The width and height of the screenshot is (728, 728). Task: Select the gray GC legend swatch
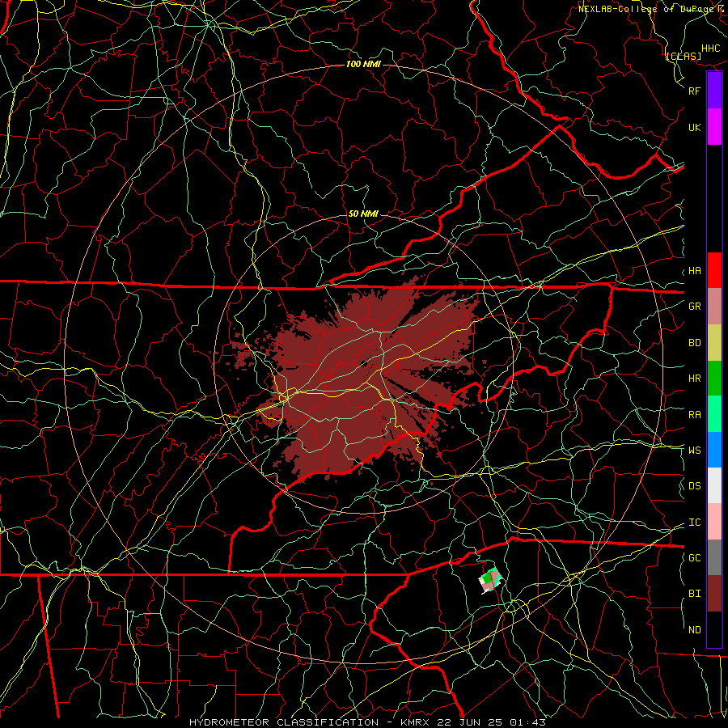[x=714, y=557]
